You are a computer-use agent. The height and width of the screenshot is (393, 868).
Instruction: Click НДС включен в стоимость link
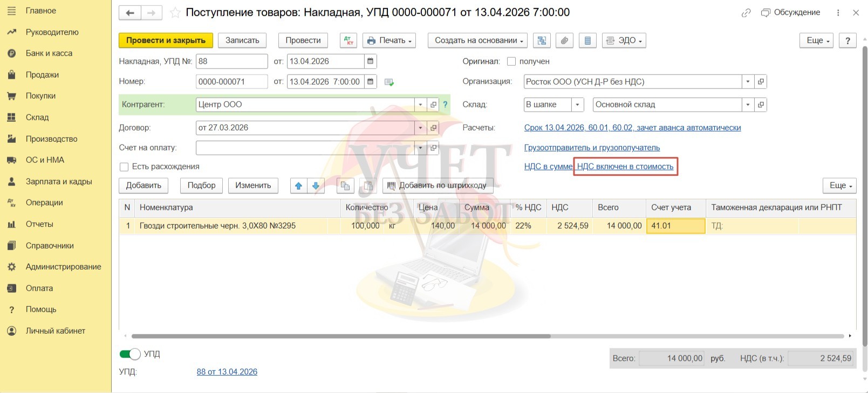coord(625,167)
